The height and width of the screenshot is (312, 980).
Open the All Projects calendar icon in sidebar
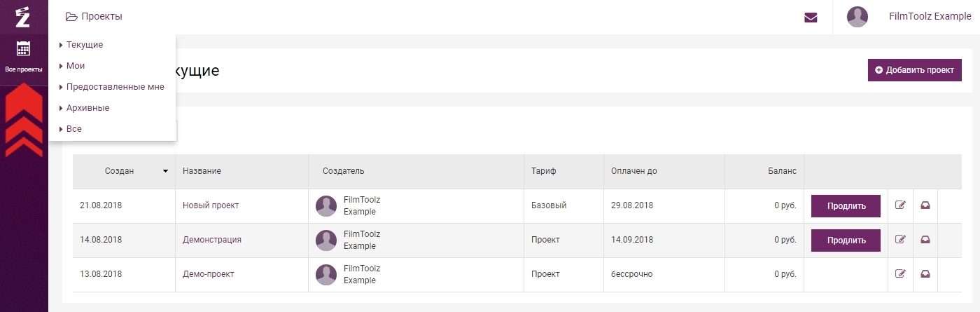point(23,48)
